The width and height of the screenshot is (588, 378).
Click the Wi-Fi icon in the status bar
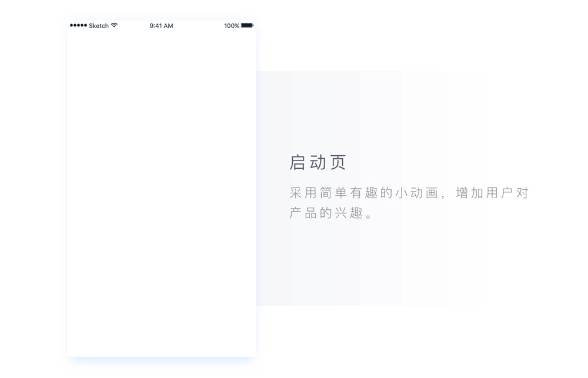pyautogui.click(x=115, y=25)
